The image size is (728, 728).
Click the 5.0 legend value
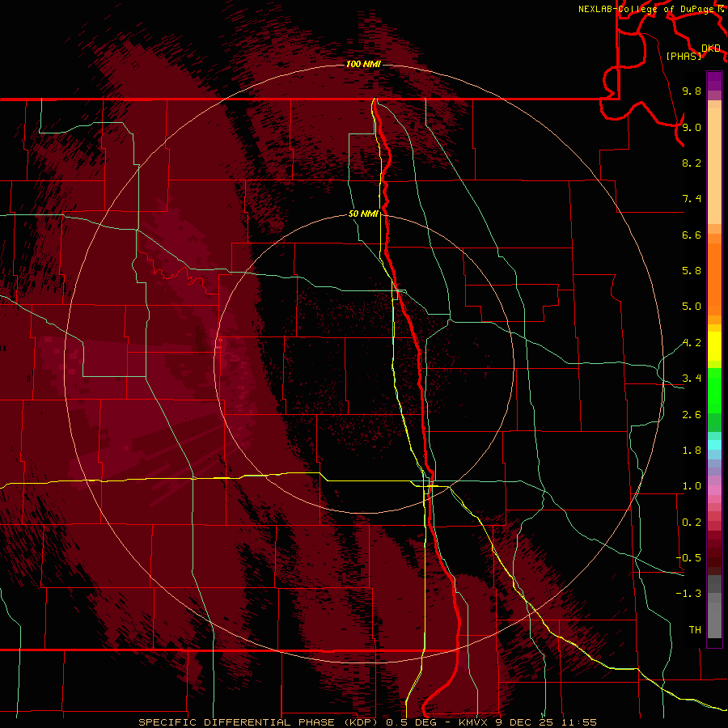pos(692,307)
